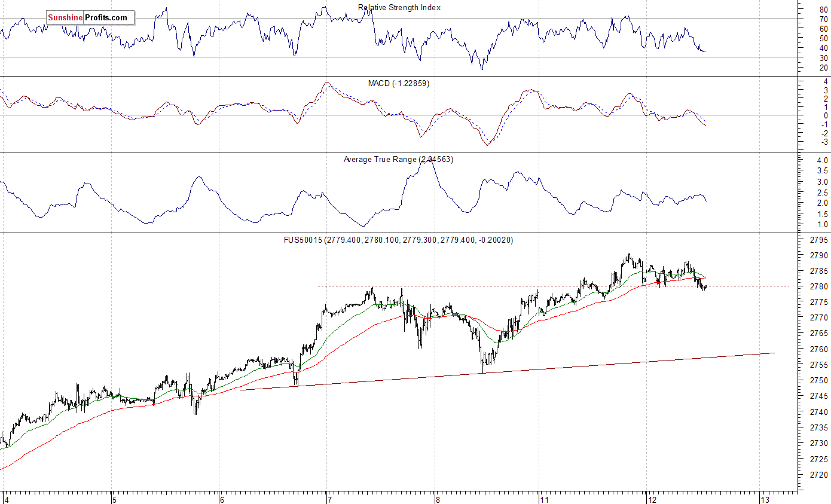Click the MACD (-1.22859) panel title
Image resolution: width=831 pixels, height=504 pixels.
(x=398, y=84)
